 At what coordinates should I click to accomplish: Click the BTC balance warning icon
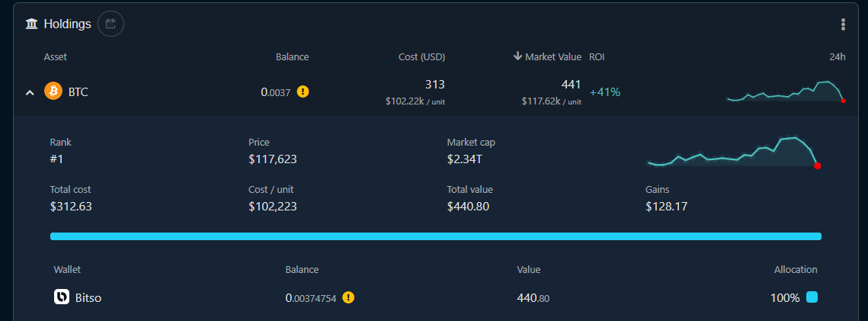point(303,91)
